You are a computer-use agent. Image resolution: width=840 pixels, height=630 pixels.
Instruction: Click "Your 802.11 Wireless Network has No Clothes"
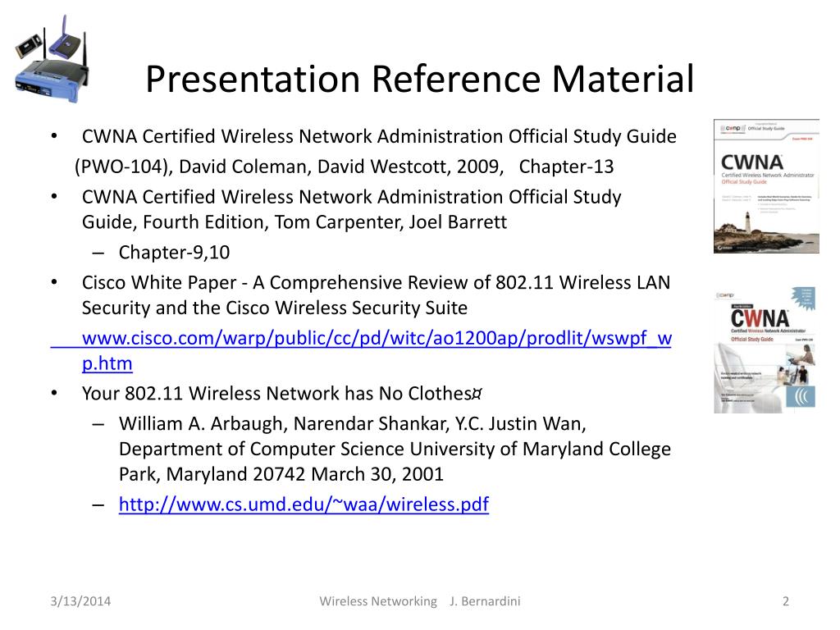[x=282, y=394]
